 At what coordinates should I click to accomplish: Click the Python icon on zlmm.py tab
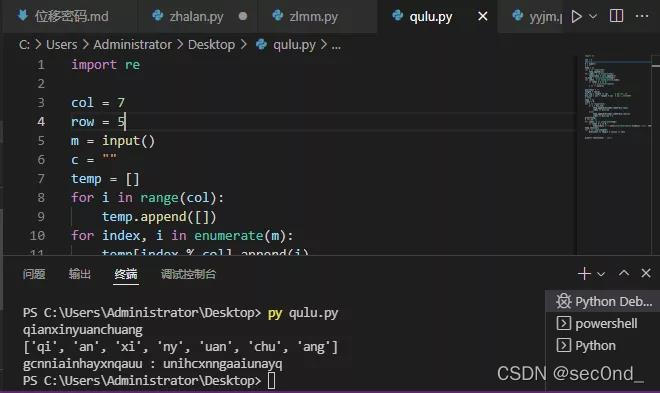(x=277, y=16)
